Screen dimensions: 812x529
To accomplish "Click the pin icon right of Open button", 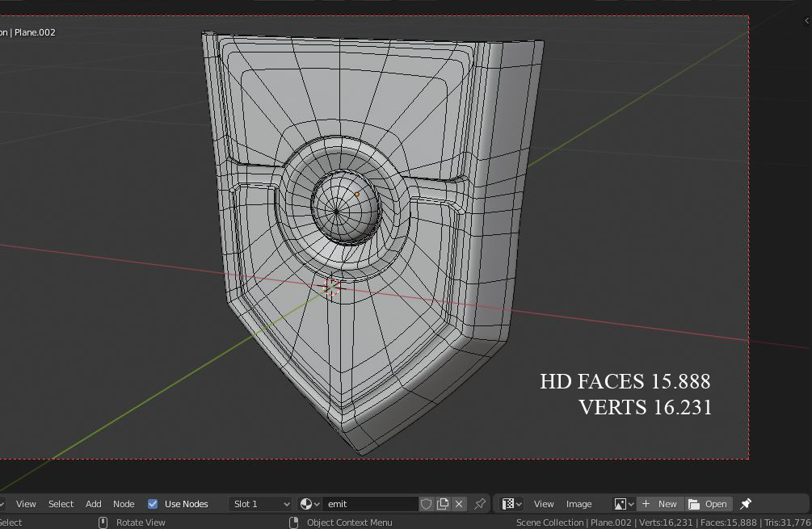I will (x=746, y=504).
